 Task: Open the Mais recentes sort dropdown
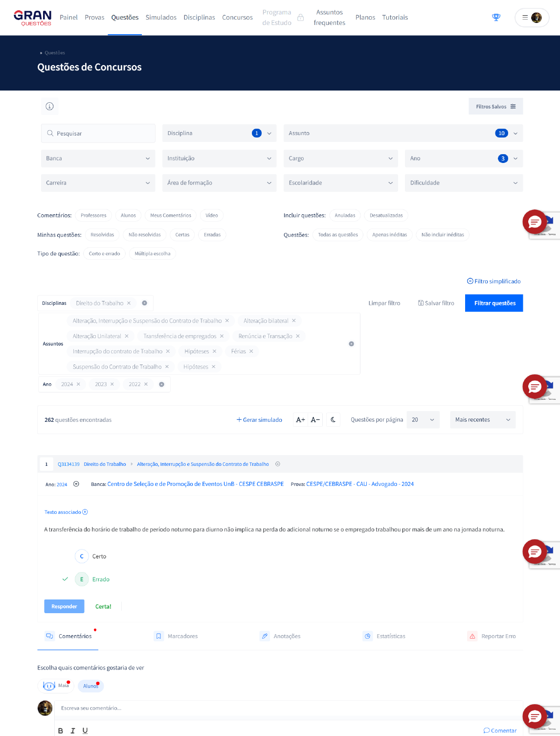tap(482, 420)
